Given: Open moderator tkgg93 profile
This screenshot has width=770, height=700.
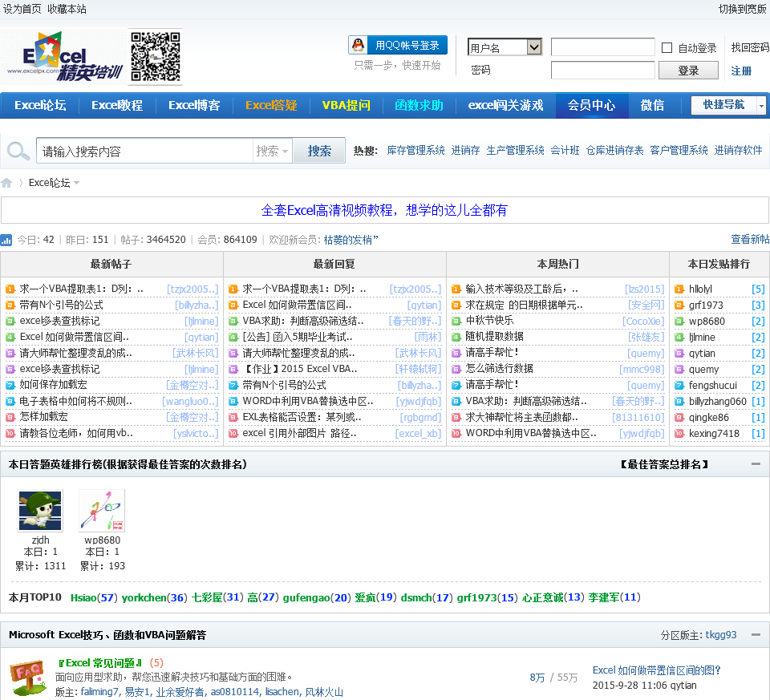Looking at the screenshot, I should click(x=721, y=635).
